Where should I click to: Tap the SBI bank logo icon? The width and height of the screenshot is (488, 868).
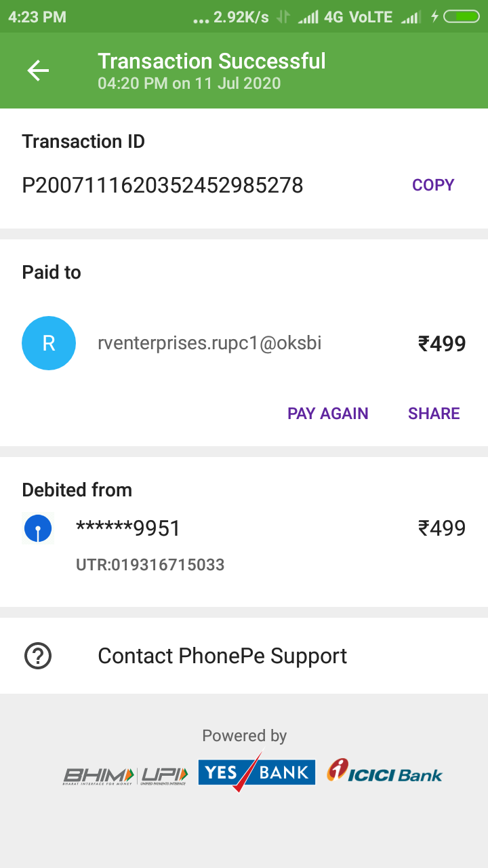(x=38, y=529)
